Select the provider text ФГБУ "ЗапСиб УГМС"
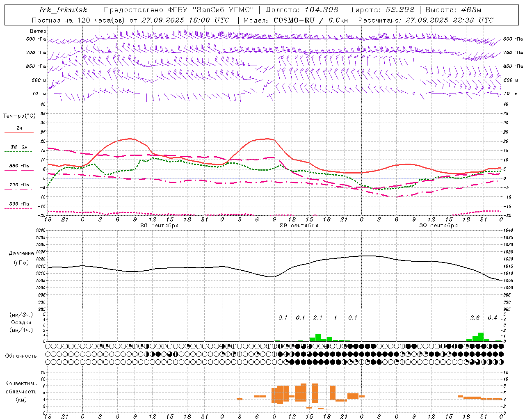This screenshot has height=420, width=525. click(x=211, y=10)
